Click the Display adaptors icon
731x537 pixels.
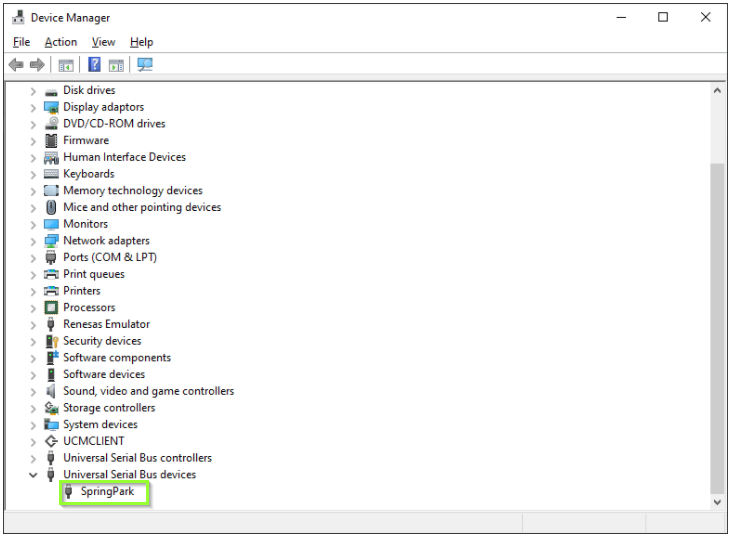51,108
